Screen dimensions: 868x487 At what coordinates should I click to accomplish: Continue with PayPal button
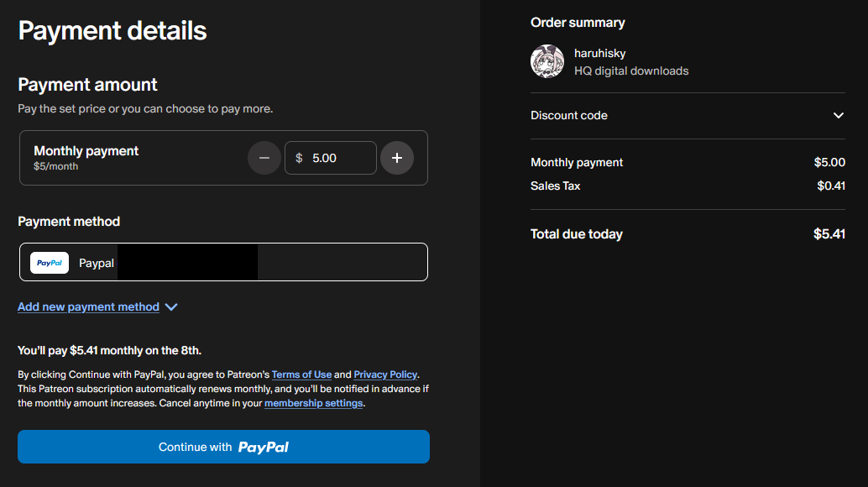pyautogui.click(x=223, y=447)
